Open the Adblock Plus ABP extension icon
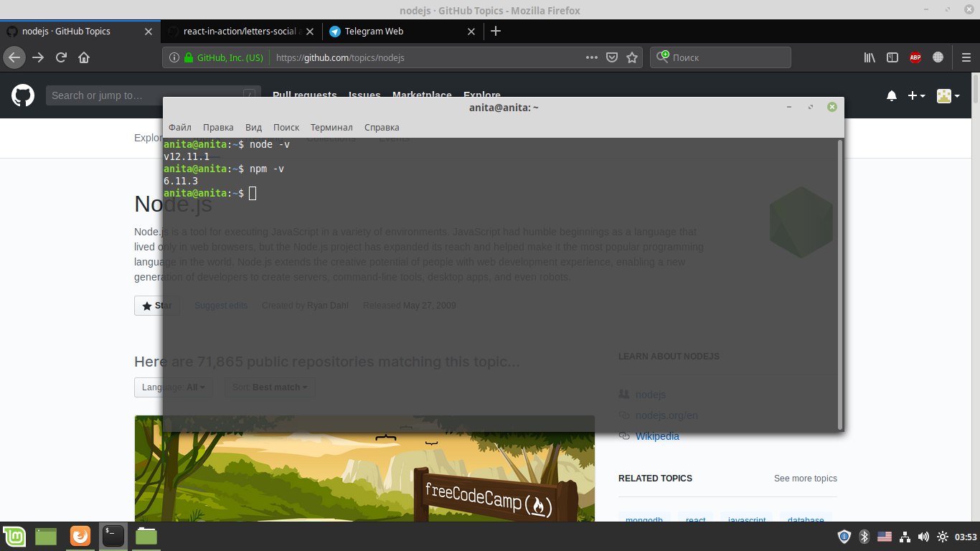Image resolution: width=980 pixels, height=551 pixels. pos(915,57)
